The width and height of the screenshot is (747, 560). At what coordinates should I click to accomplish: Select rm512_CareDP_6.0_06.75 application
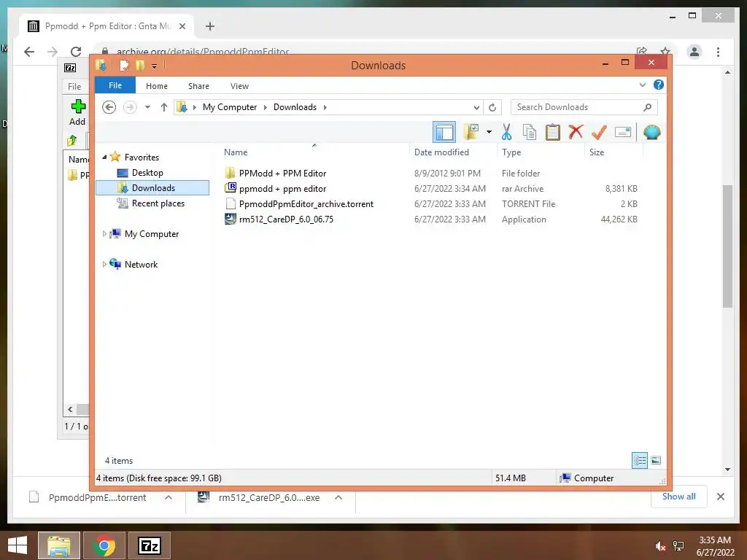pos(286,219)
